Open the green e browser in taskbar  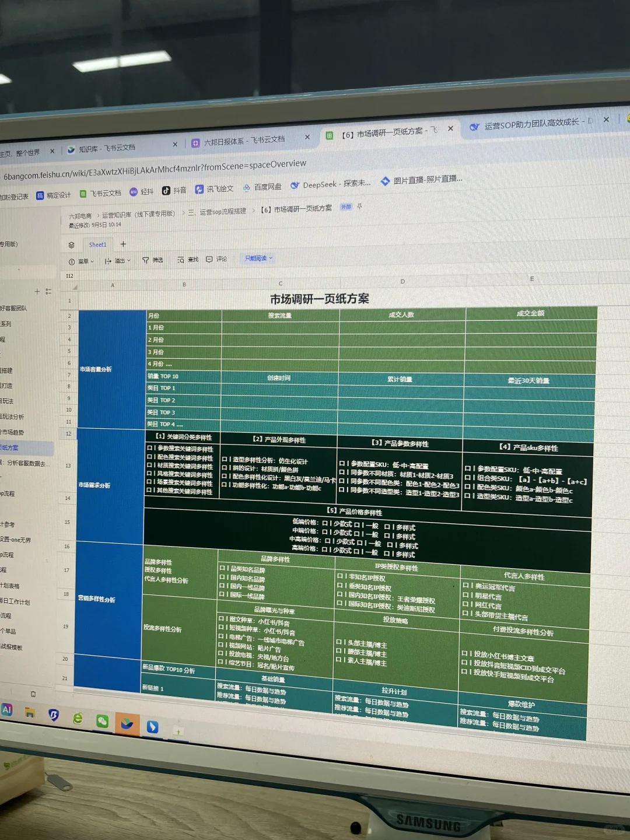pos(78,718)
